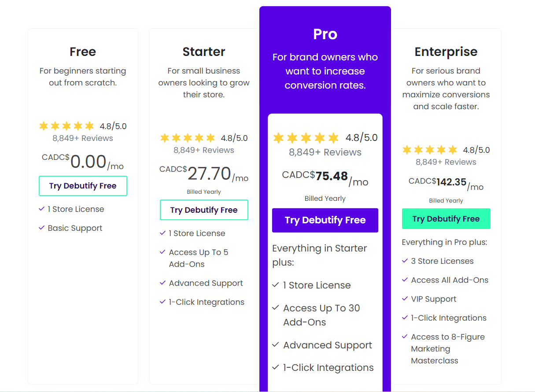Click the Enterprise plan title
535x392 pixels.
point(446,52)
